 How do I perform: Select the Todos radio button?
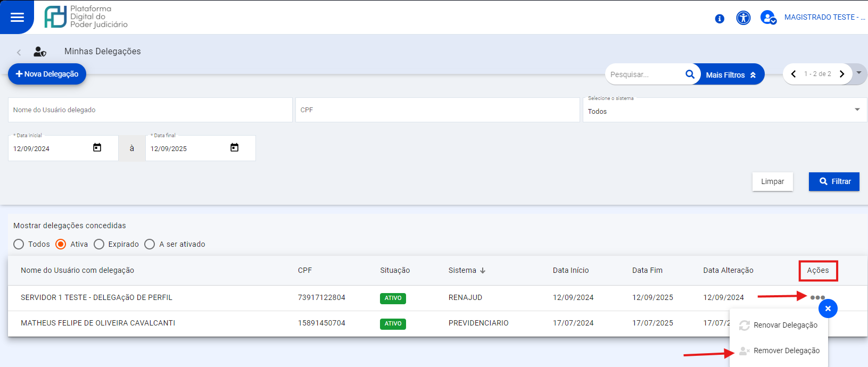pos(19,244)
